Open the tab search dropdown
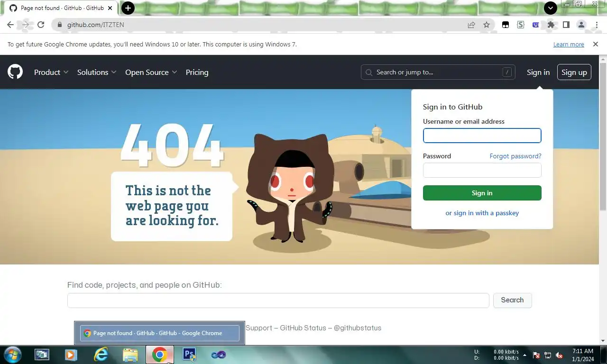607x364 pixels. 550,8
